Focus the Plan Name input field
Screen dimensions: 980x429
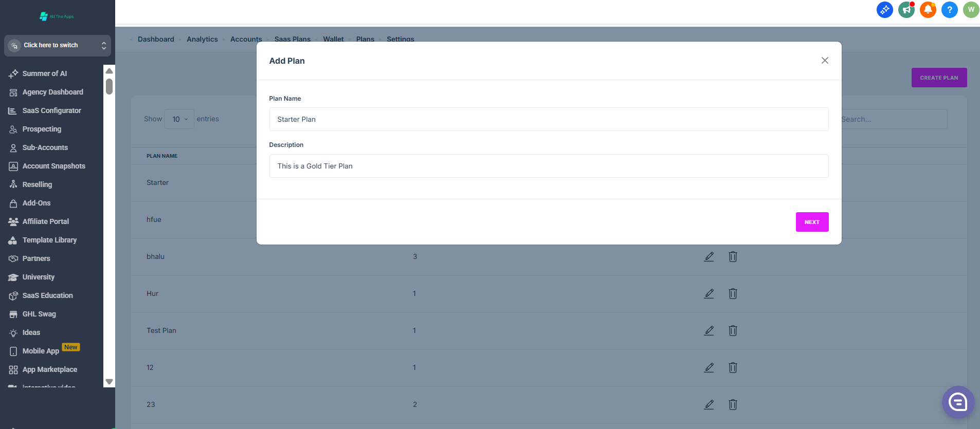tap(549, 119)
